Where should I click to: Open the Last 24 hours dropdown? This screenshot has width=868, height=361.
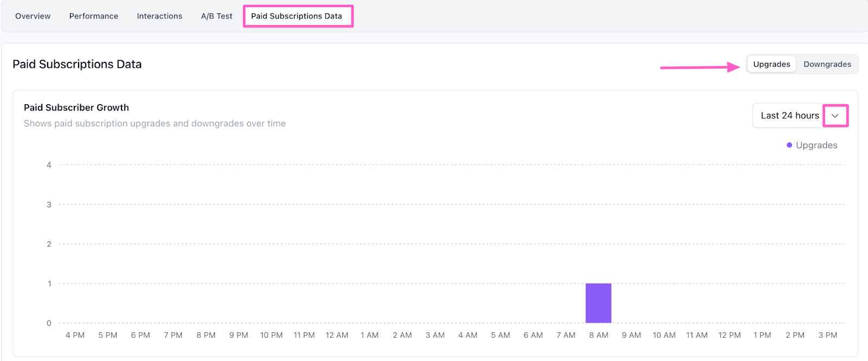(790, 116)
